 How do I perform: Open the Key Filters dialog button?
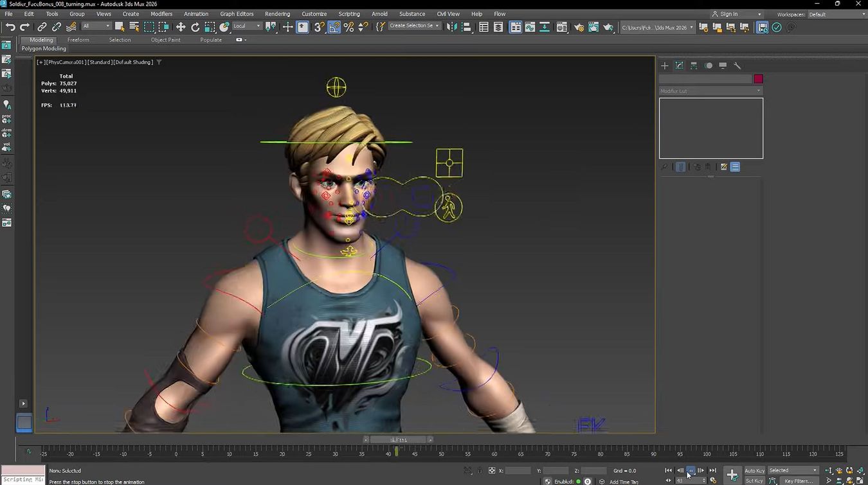799,481
